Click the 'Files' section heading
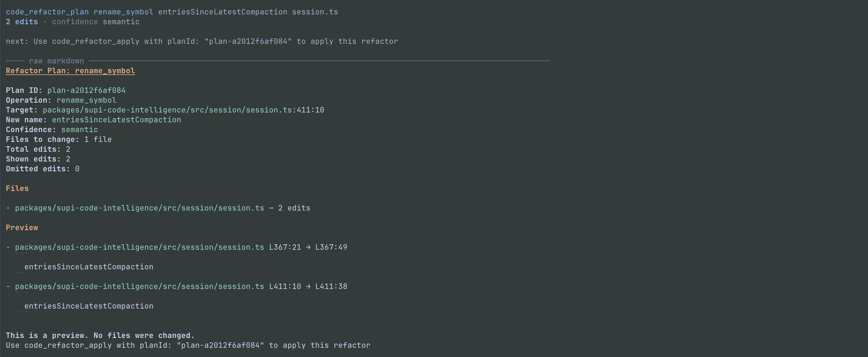Image resolution: width=868 pixels, height=357 pixels. coord(17,188)
